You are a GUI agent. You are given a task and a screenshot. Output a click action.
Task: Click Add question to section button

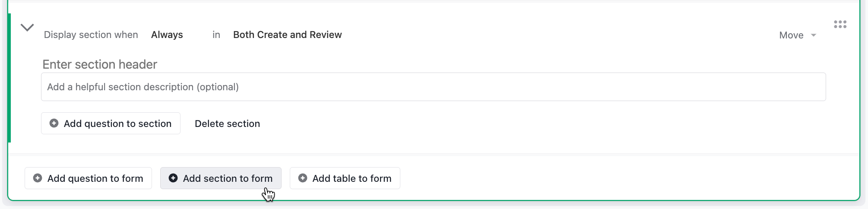pyautogui.click(x=111, y=123)
